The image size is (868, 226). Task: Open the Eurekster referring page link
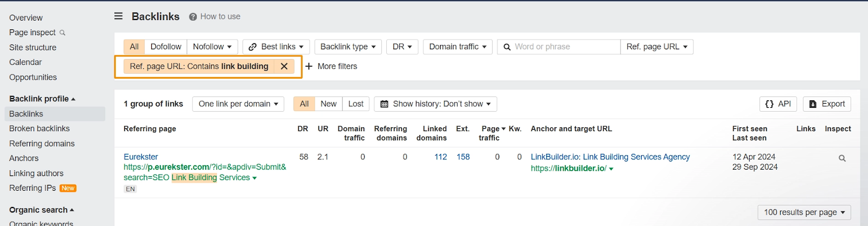(141, 157)
